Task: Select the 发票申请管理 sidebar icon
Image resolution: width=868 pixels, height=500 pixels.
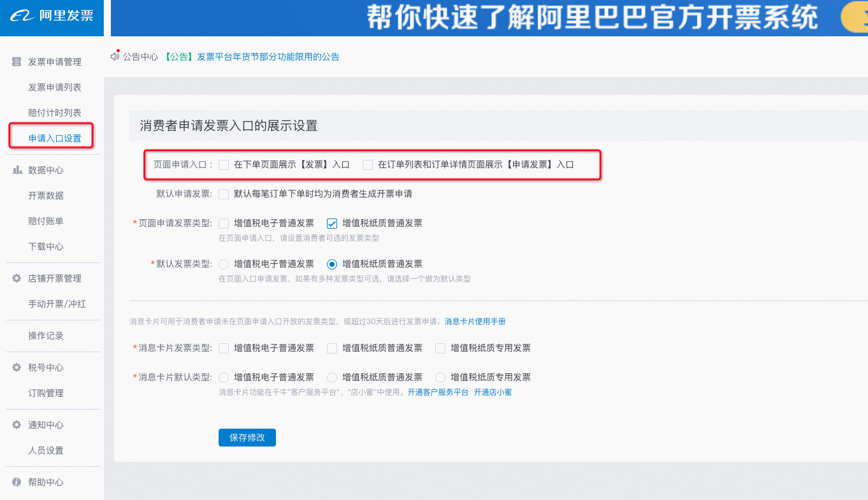Action: pos(17,62)
